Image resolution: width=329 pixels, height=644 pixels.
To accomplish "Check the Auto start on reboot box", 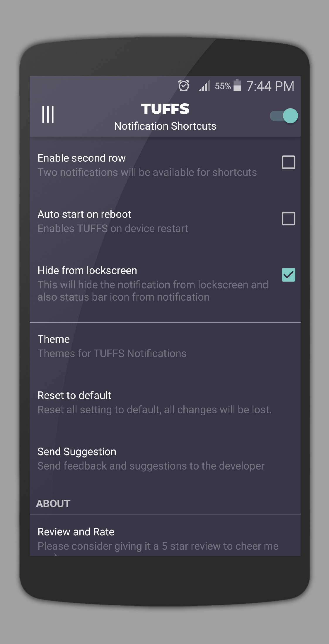I will coord(288,219).
